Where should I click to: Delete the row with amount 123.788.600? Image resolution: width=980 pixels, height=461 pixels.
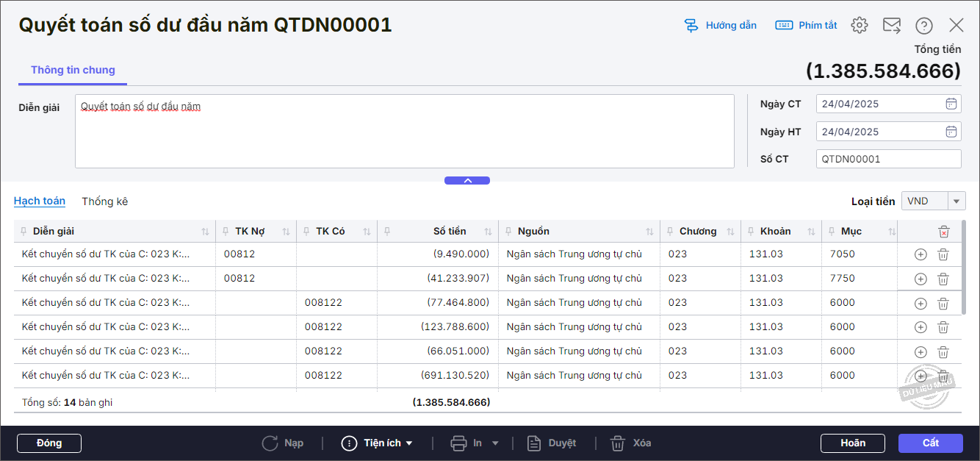(x=943, y=327)
